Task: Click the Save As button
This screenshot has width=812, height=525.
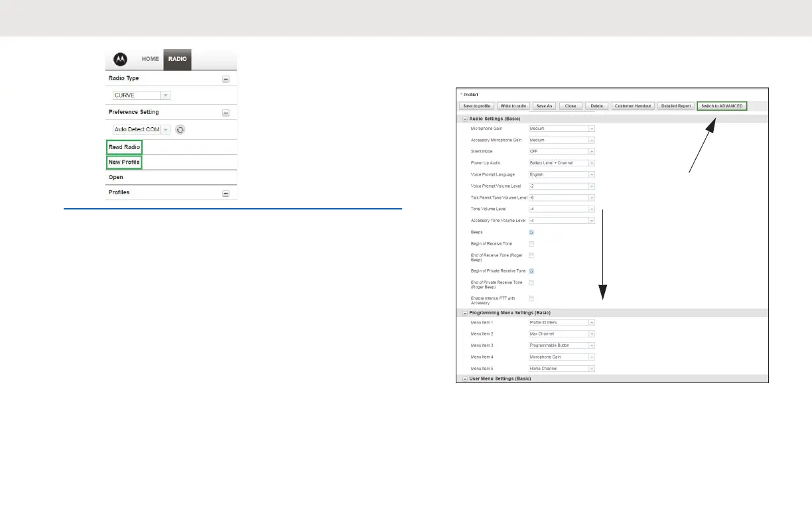Action: click(545, 106)
